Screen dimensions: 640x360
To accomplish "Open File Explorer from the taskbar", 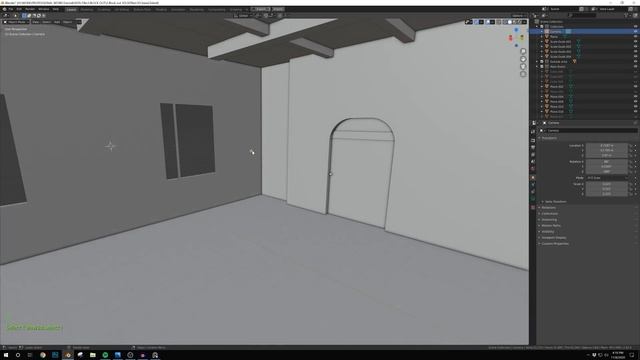I will [x=93, y=355].
